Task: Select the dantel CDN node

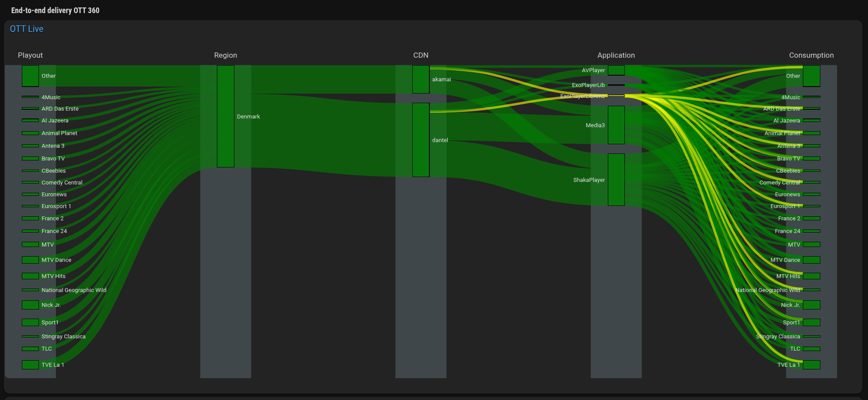Action: coord(421,140)
